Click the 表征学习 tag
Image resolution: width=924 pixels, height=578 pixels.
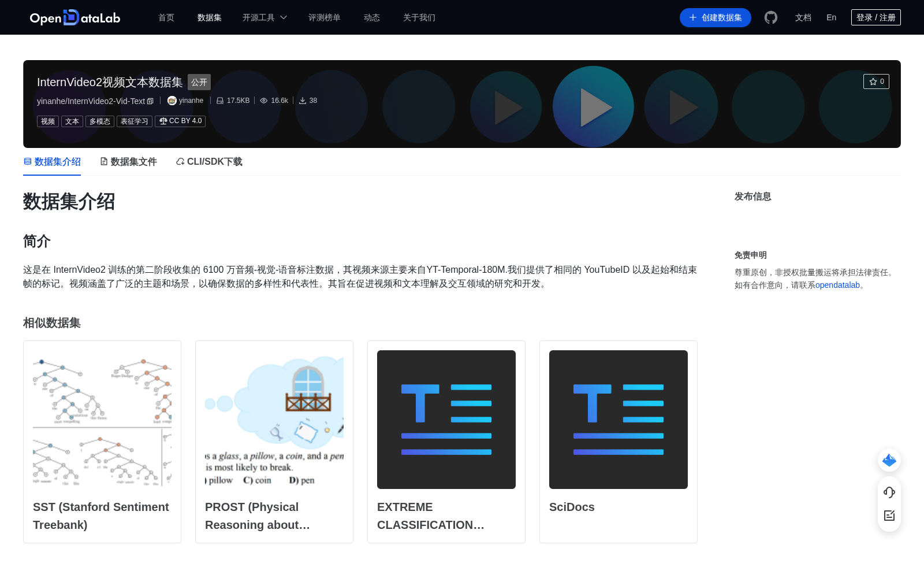135,121
